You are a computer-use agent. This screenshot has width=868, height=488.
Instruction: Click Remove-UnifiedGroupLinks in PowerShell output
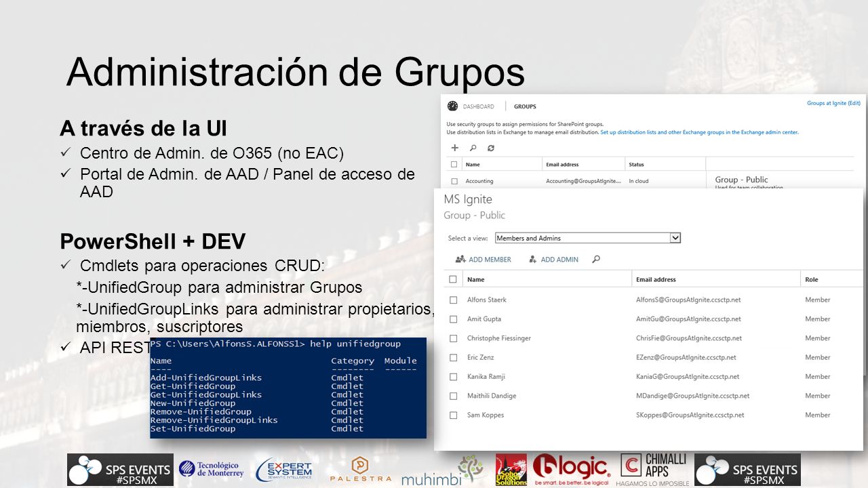[x=214, y=420]
